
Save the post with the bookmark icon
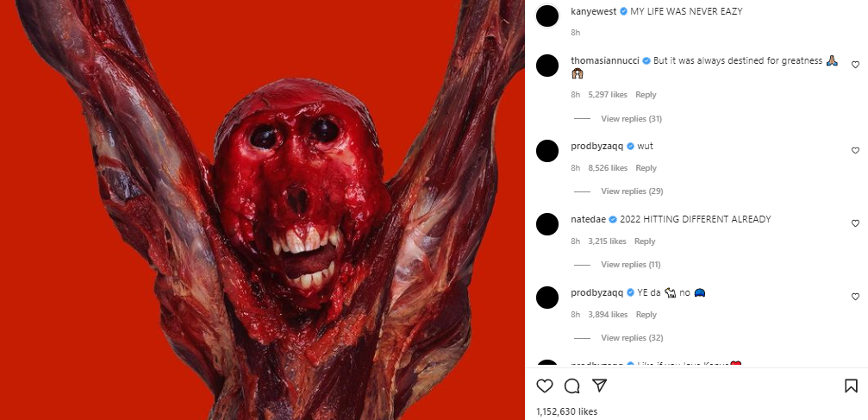point(851,386)
